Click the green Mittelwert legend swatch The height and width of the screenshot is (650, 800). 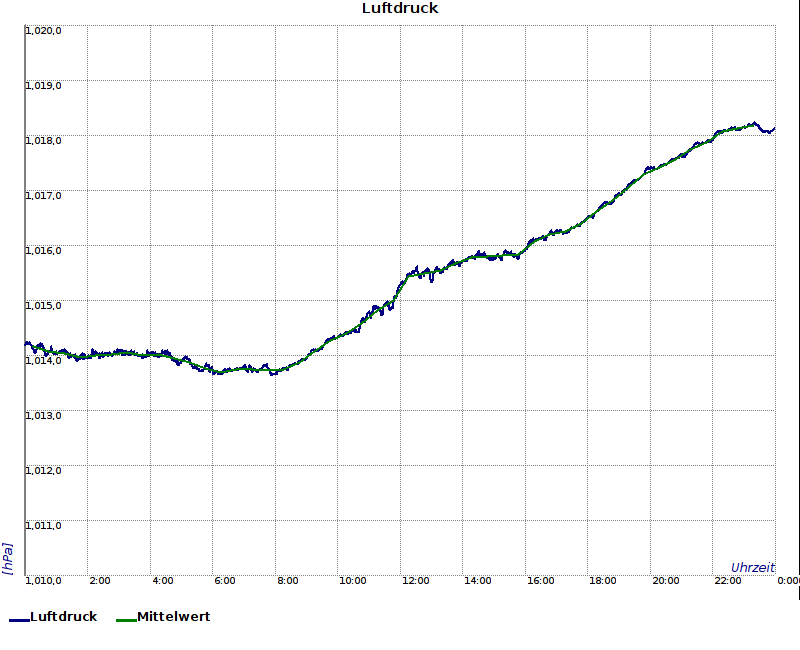[x=126, y=620]
